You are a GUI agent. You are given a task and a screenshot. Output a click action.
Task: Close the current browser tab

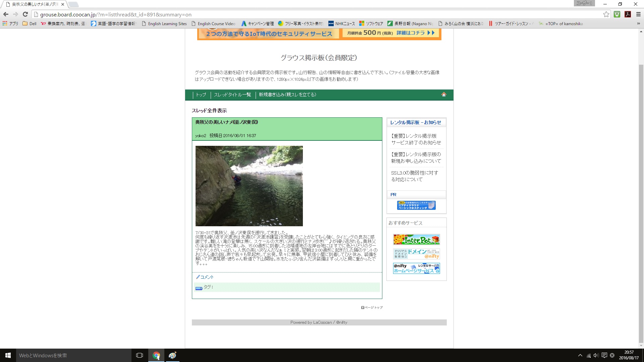(62, 4)
